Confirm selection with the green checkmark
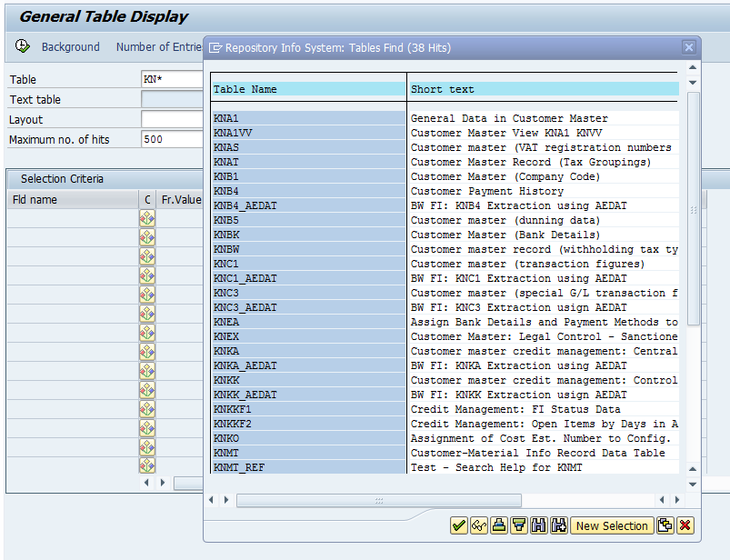 click(x=459, y=525)
